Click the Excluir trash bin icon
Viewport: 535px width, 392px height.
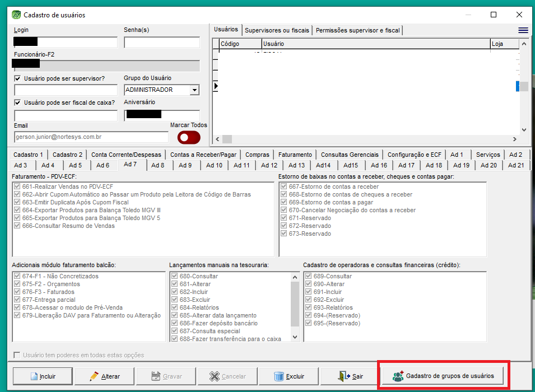(x=278, y=376)
